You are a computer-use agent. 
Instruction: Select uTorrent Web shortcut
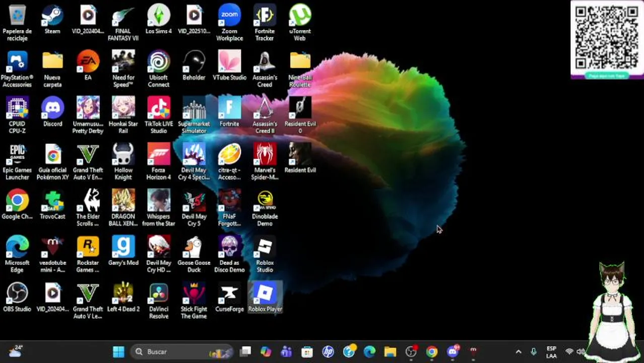(300, 23)
